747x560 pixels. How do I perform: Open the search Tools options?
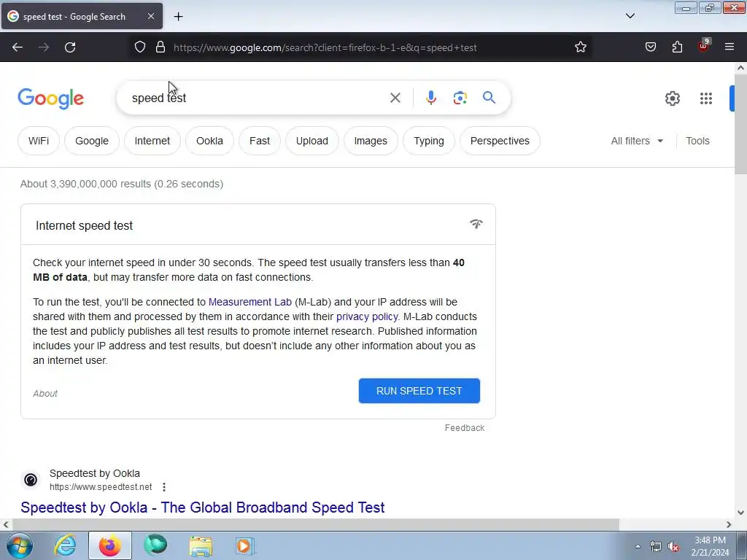[697, 141]
